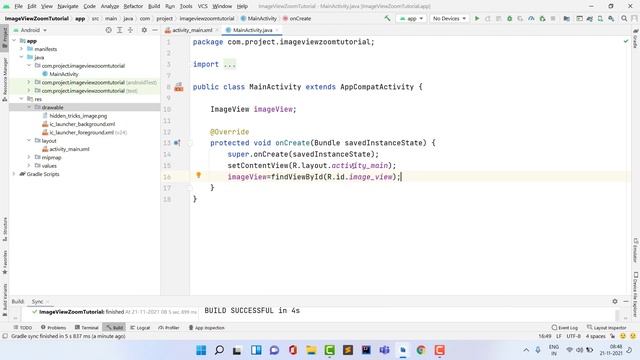The width and height of the screenshot is (640, 360).
Task: Click the override gutter icon on line 13
Action: (x=177, y=143)
